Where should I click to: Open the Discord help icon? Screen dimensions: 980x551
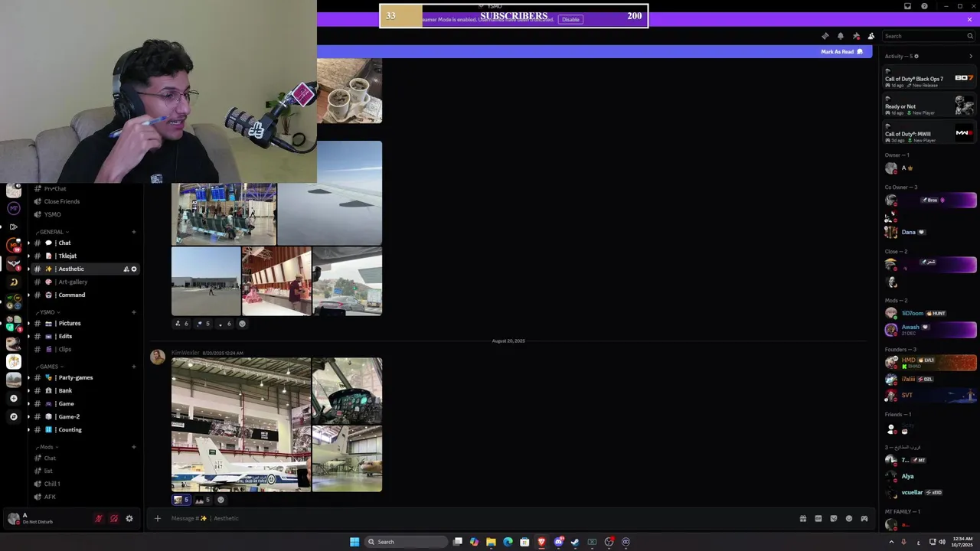click(x=925, y=6)
